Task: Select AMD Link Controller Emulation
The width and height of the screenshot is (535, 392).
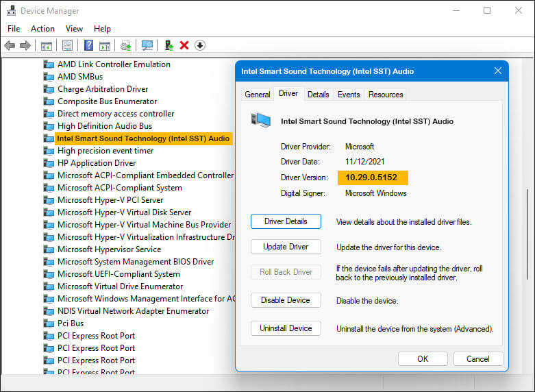Action: pyautogui.click(x=114, y=64)
